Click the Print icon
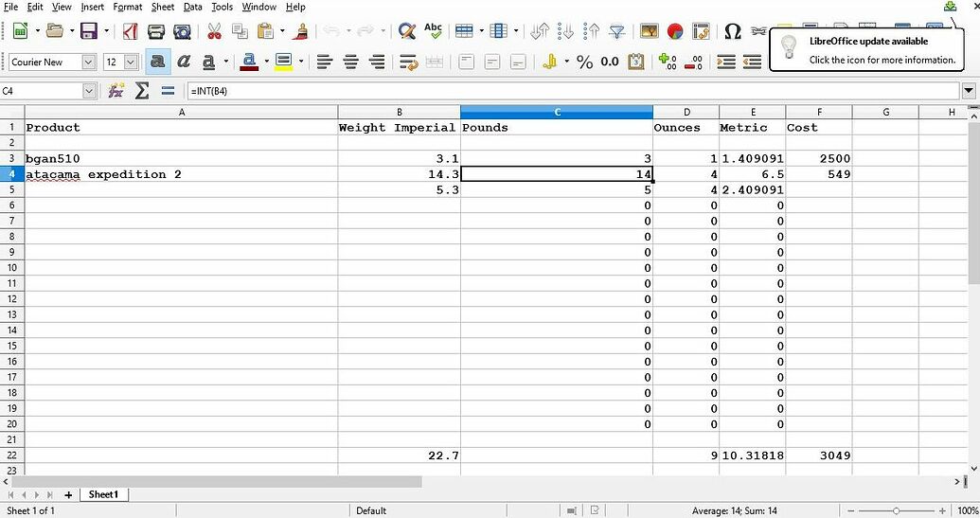 tap(155, 30)
